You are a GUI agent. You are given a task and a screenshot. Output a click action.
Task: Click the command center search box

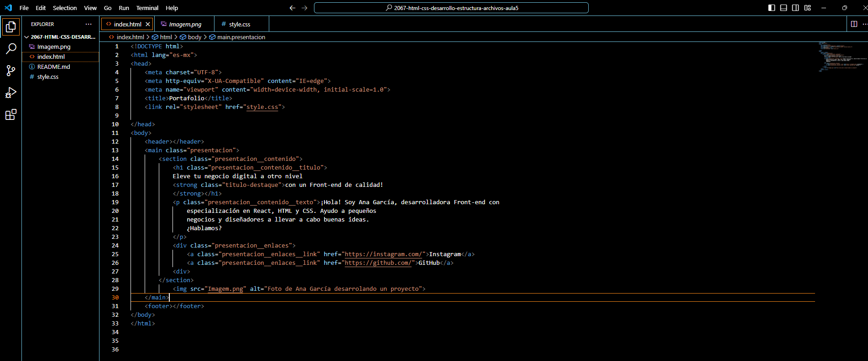[x=451, y=8]
